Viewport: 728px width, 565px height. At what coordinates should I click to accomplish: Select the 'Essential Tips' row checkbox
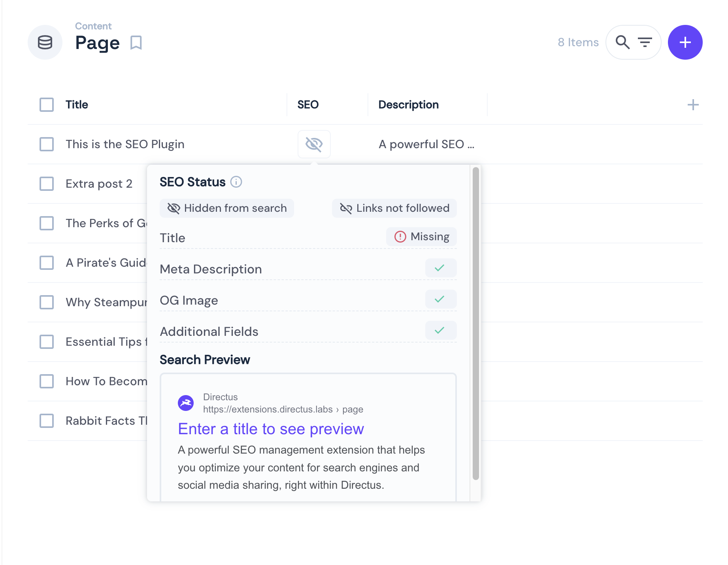(47, 342)
